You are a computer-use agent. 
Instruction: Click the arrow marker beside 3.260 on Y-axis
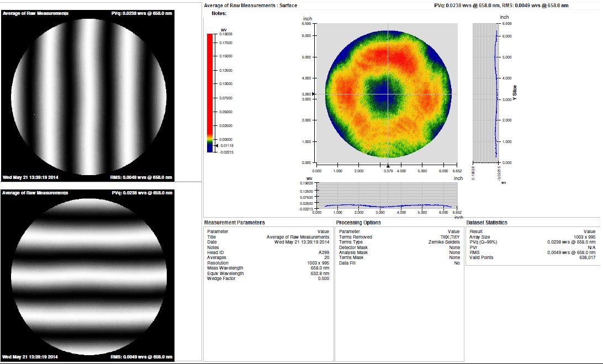coord(313,93)
